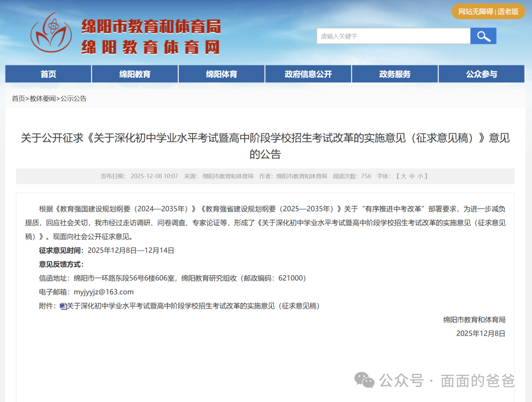Switch to 适老版 elderly-friendly version
This screenshot has height=402, width=532.
(x=508, y=11)
